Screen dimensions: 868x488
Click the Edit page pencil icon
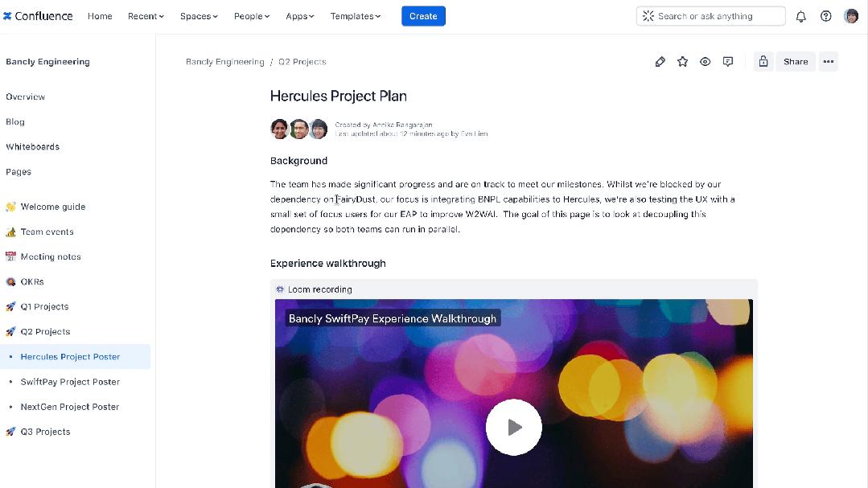(660, 61)
